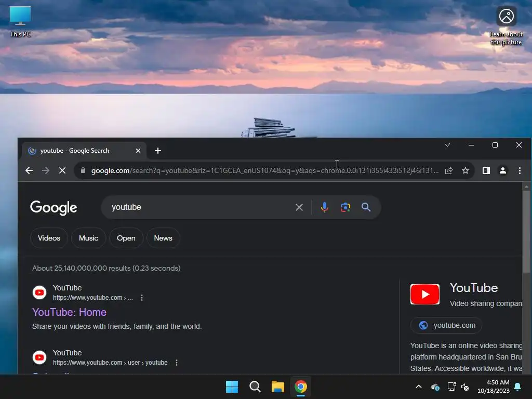Click the About 25,140,000,000 results text
532x399 pixels.
[x=106, y=268]
